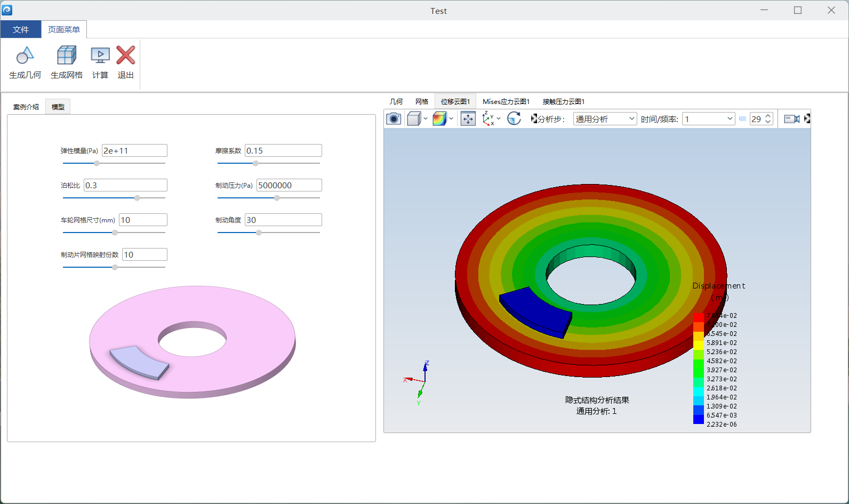Click the video camera record icon
Image resolution: width=849 pixels, height=504 pixels.
point(792,119)
